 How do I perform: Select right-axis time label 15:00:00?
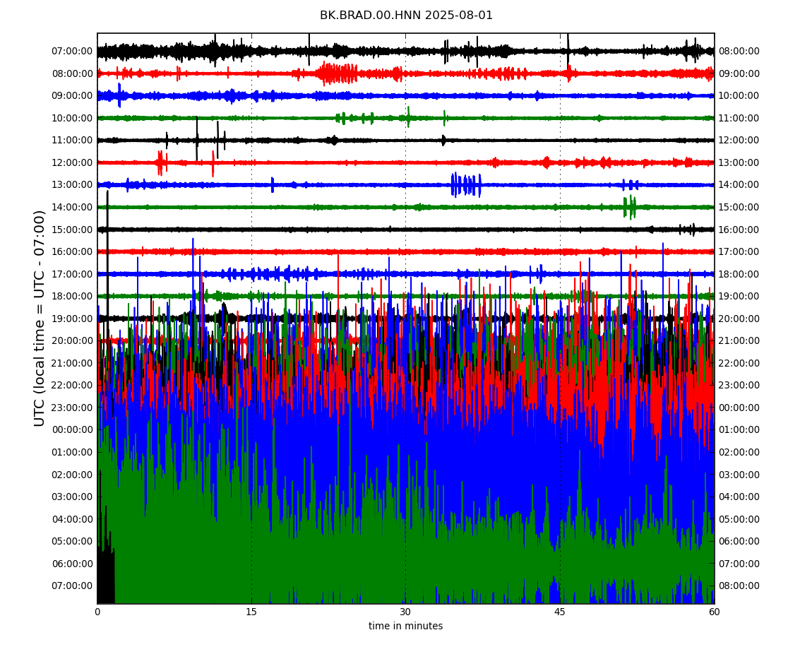click(x=739, y=207)
